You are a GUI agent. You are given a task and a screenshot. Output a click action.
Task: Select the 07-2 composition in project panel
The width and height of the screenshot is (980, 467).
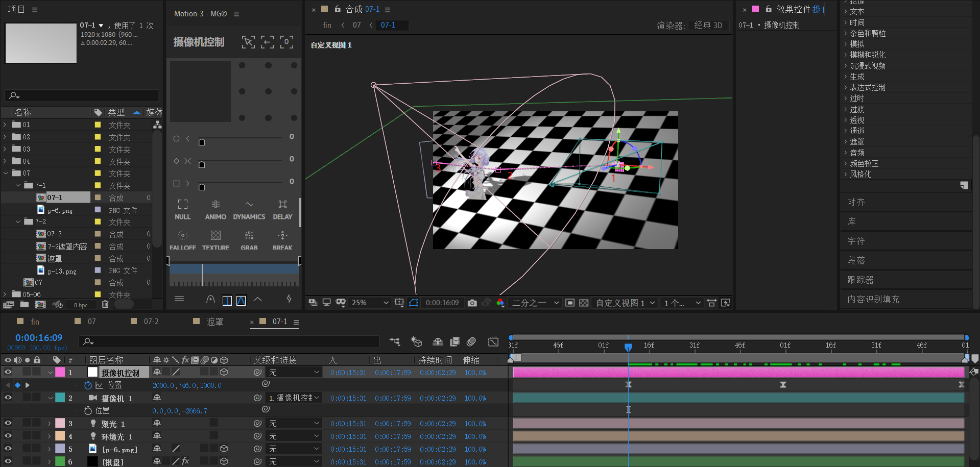[54, 234]
